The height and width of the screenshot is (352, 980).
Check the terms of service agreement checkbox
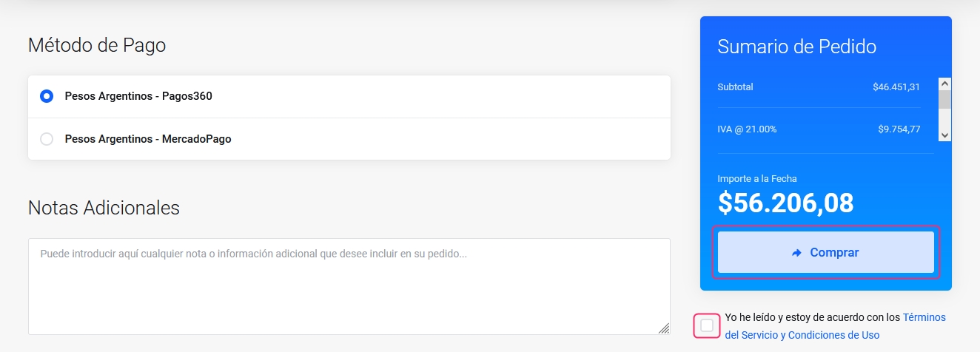[x=707, y=325]
